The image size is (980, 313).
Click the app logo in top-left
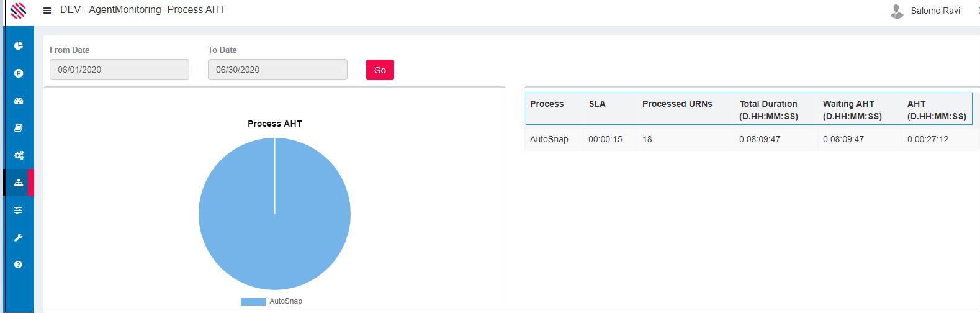pos(19,11)
